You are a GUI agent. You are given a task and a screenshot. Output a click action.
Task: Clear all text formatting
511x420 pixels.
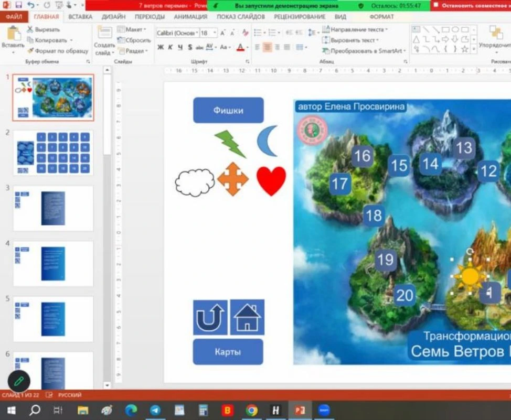(x=245, y=33)
